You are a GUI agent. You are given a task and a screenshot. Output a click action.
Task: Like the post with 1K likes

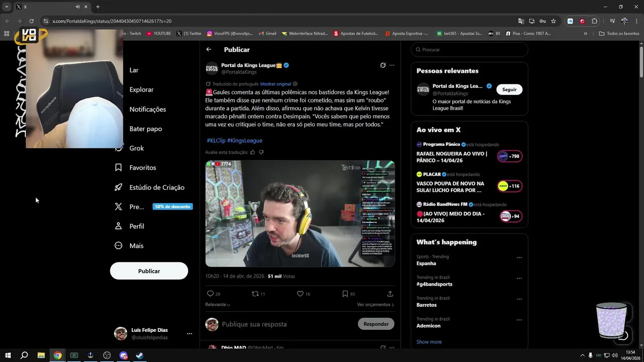click(300, 294)
